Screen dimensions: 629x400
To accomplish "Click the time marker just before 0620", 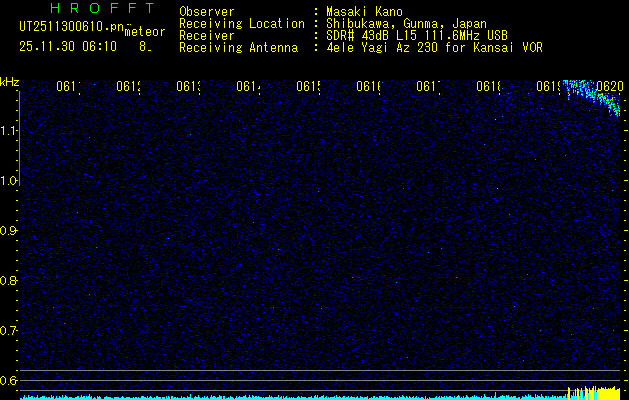I will 549,86.
